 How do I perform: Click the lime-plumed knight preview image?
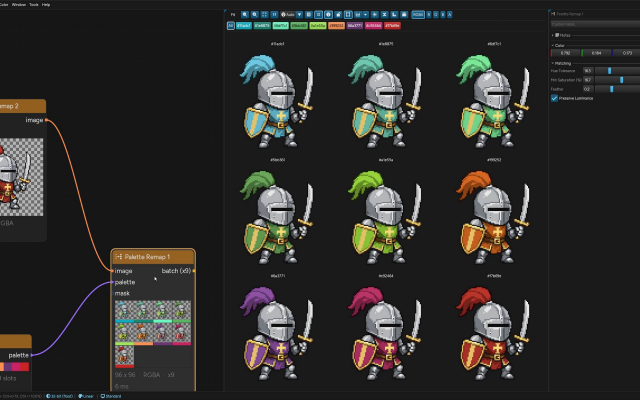click(x=385, y=217)
